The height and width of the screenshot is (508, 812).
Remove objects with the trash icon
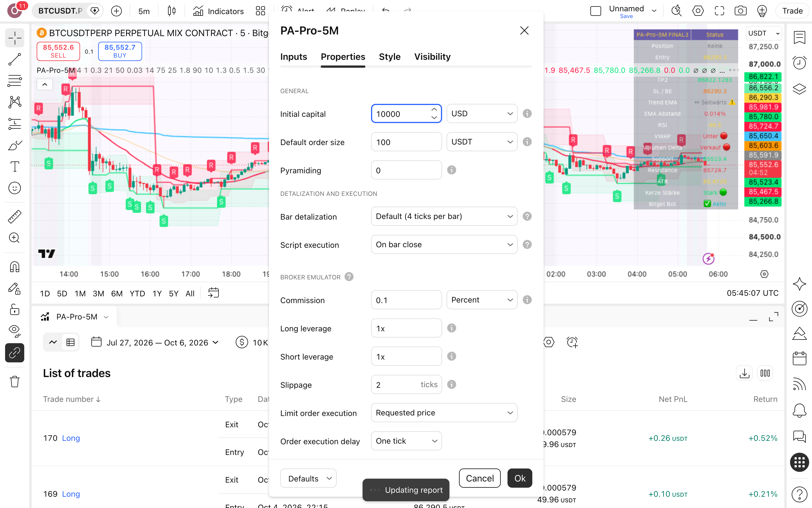pyautogui.click(x=14, y=382)
